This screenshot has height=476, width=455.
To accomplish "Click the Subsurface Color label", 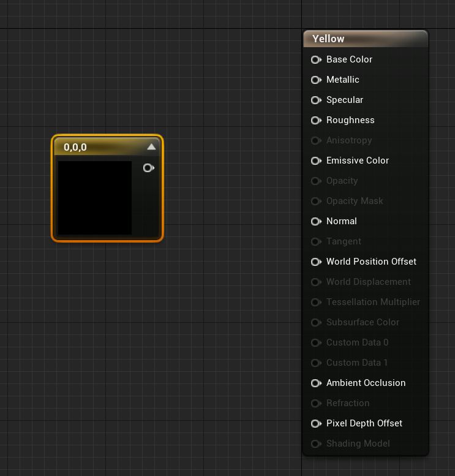I will pos(363,322).
